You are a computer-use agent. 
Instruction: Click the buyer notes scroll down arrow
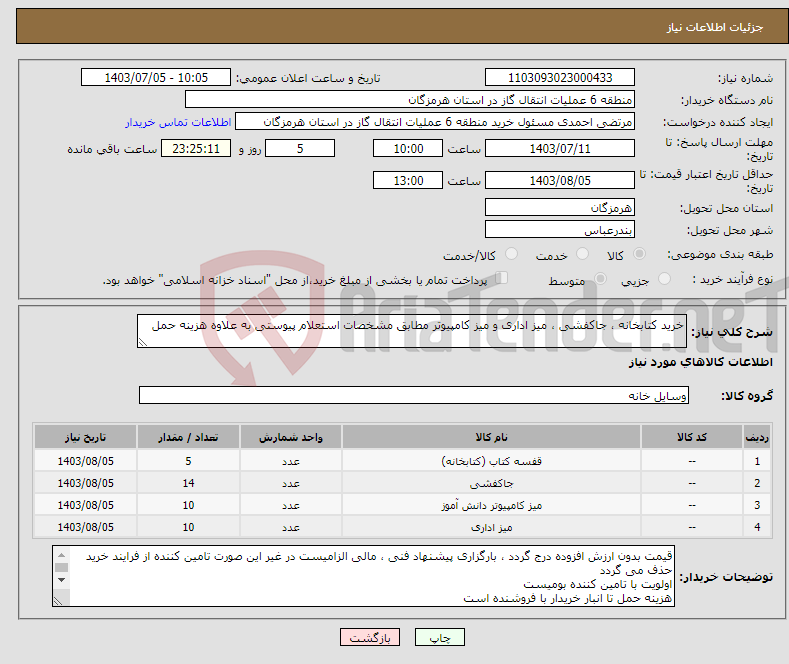pyautogui.click(x=61, y=580)
